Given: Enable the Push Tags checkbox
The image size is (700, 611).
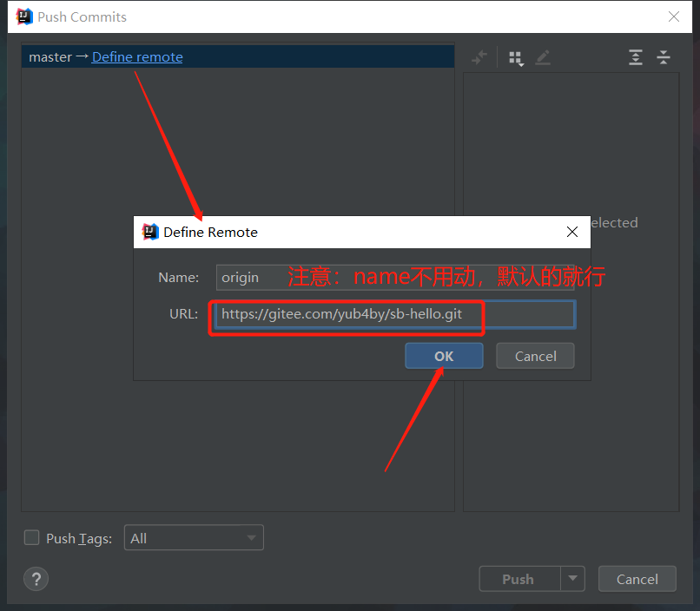Looking at the screenshot, I should [32, 538].
